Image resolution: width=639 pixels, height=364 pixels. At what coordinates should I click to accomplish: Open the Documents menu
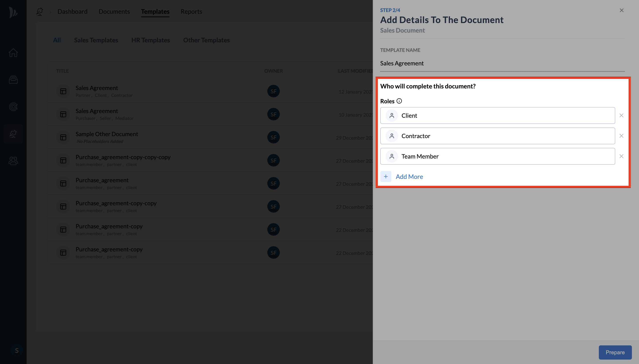(x=114, y=12)
